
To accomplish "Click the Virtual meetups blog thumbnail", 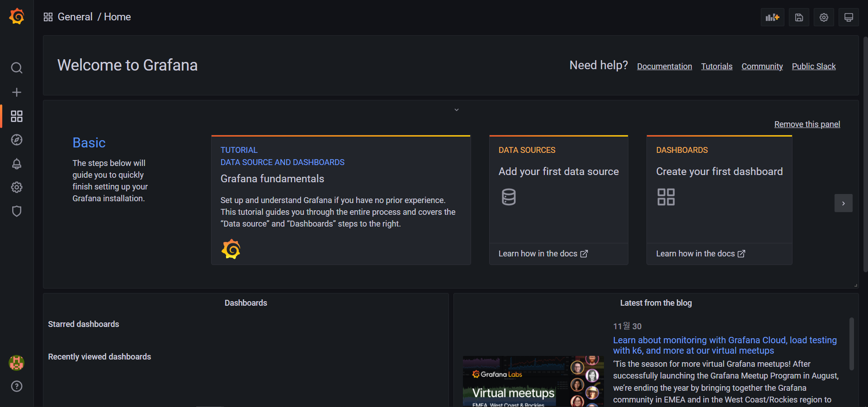I will 533,381.
